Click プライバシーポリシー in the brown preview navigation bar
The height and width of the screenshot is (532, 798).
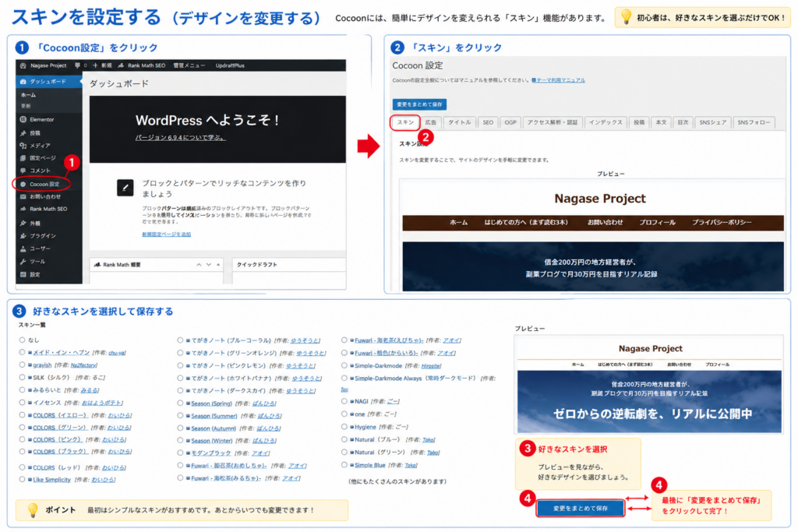click(721, 222)
